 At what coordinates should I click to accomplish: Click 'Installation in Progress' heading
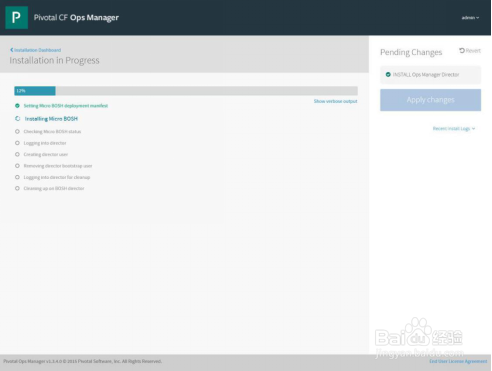click(x=54, y=60)
